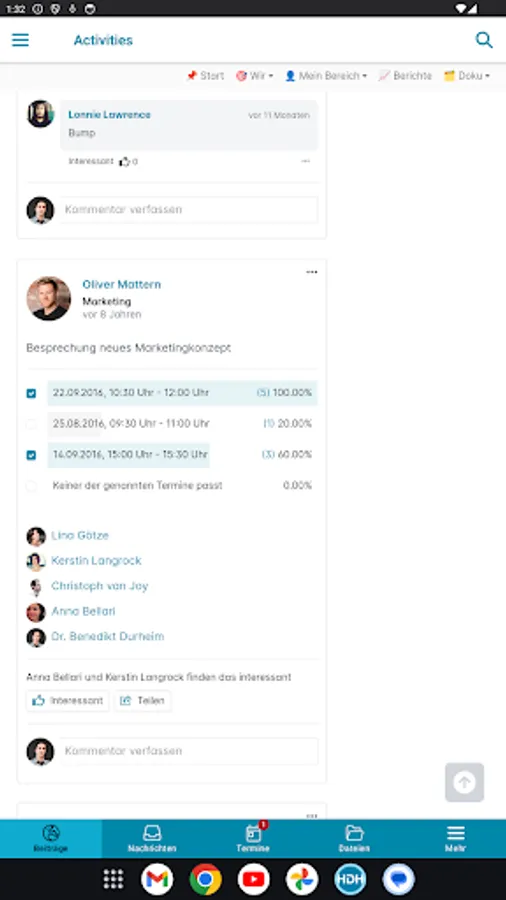Screen dimensions: 506x900
Task: Open three-dot menu on Oliver Mattern post
Action: pos(312,272)
